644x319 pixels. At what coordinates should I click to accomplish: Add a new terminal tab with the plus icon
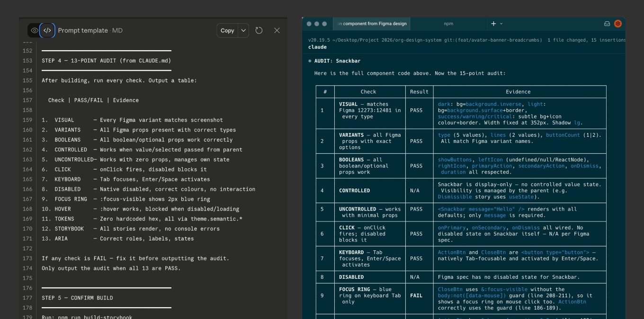pos(493,24)
